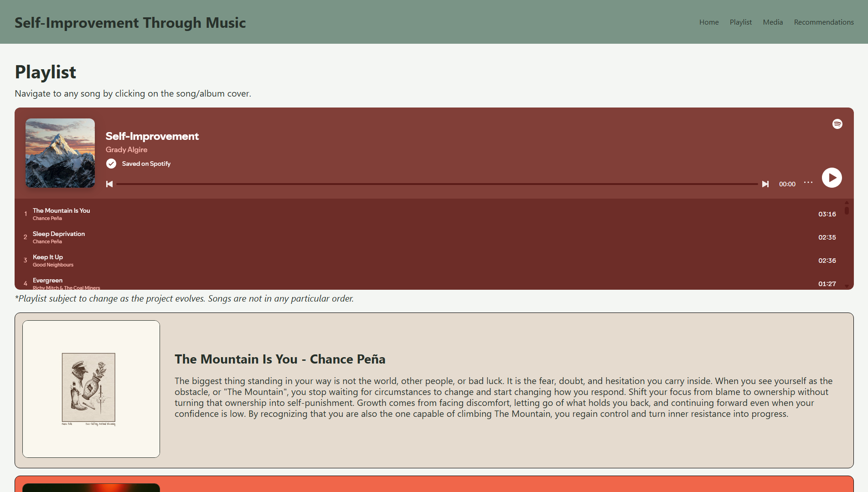Open the three-dots more options menu
Screen dimensions: 868x492
(808, 183)
